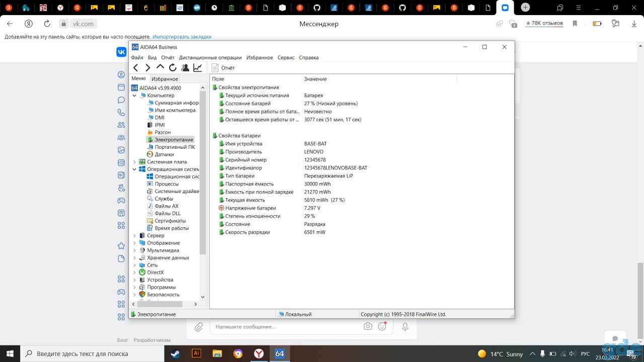Expand the Мультимедиа tree node
644x362 pixels.
[134, 250]
